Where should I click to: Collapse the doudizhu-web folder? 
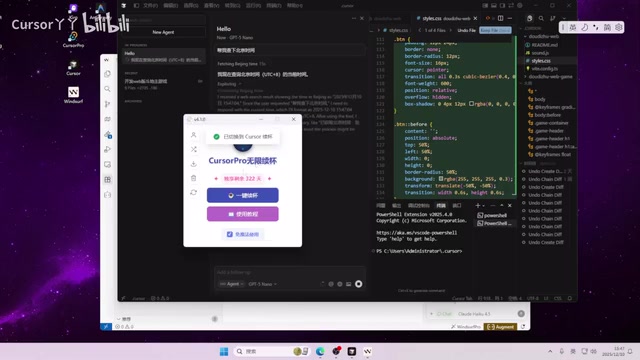pyautogui.click(x=544, y=36)
